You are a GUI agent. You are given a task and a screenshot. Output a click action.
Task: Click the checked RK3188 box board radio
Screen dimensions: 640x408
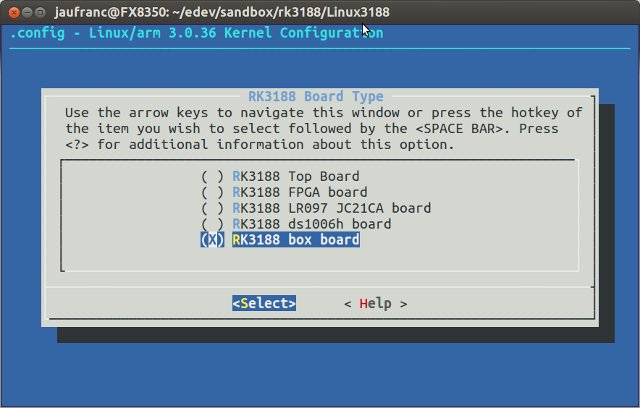(x=212, y=240)
